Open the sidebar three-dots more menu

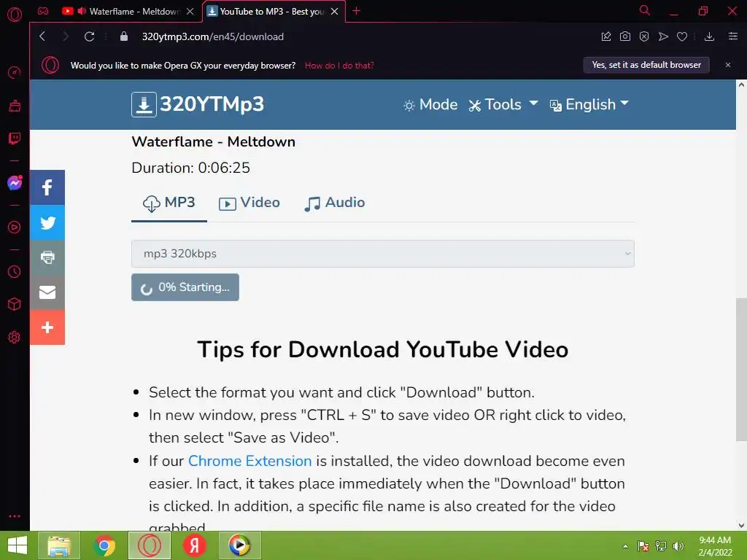tap(15, 516)
